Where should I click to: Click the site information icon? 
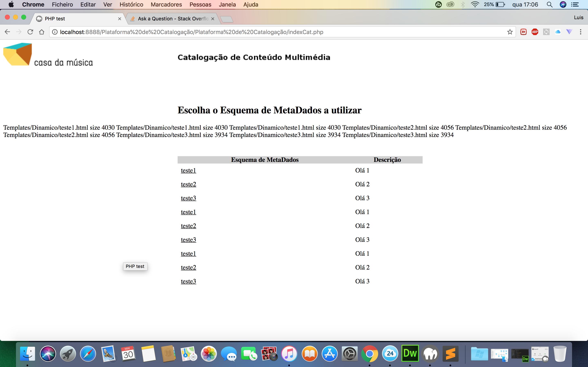[x=55, y=32]
